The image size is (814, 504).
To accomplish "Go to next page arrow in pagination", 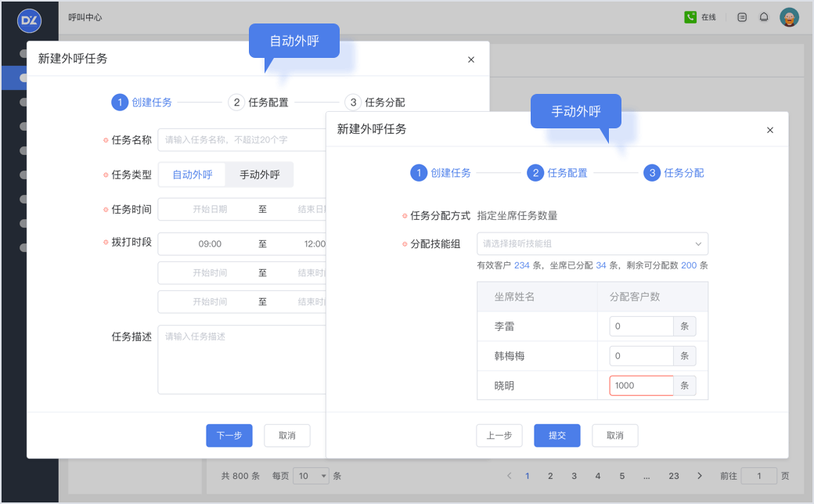I will 700,476.
